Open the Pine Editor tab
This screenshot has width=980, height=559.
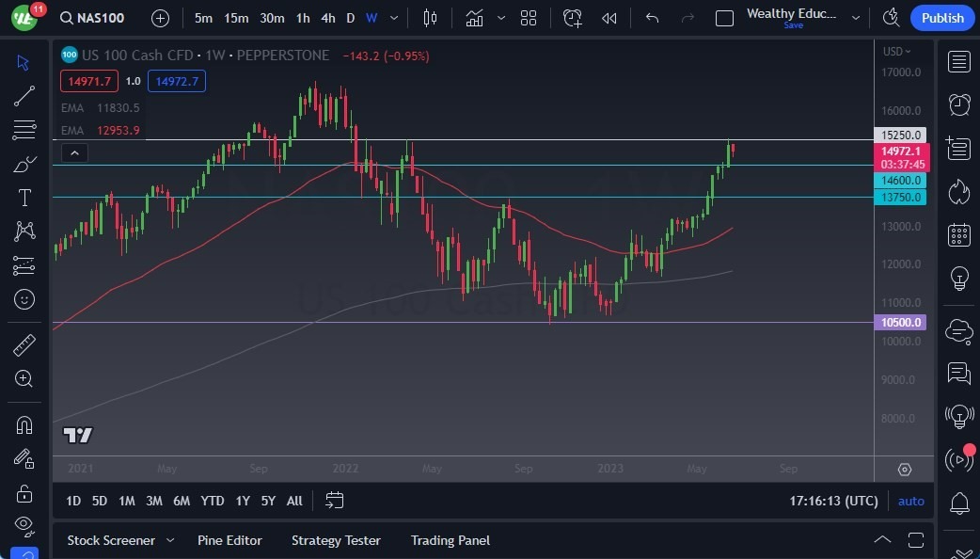229,540
